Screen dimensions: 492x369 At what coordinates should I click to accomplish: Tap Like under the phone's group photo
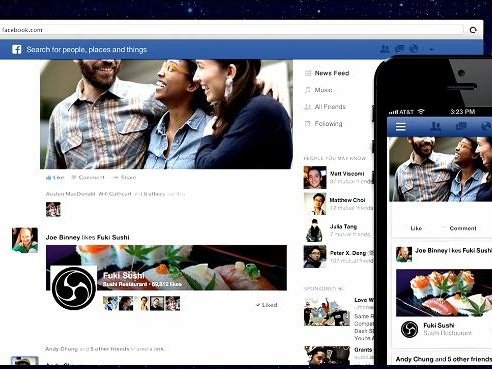[416, 228]
